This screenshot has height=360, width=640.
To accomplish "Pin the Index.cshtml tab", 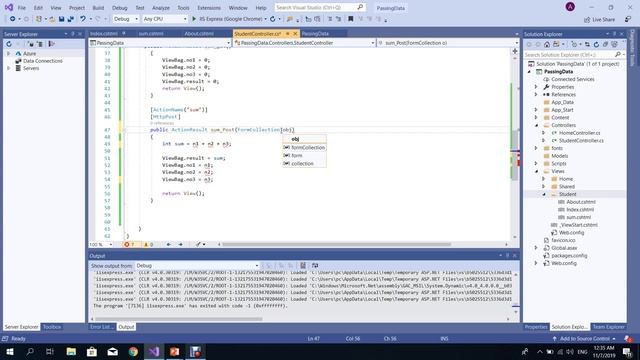I will (124, 33).
